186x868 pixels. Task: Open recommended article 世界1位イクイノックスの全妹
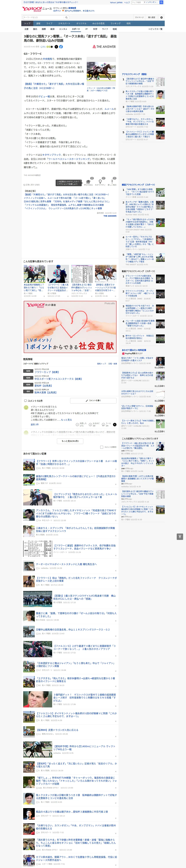tap(76, 463)
